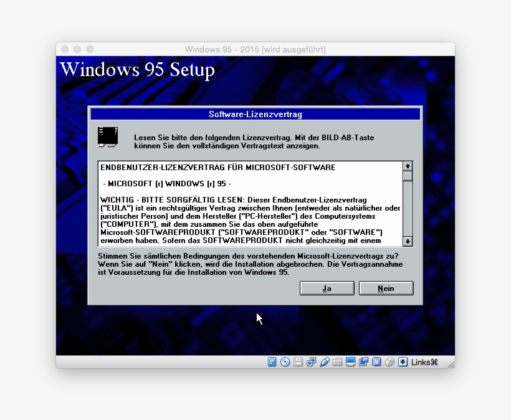
Task: Click the virtual screens status icon
Action: click(x=363, y=361)
